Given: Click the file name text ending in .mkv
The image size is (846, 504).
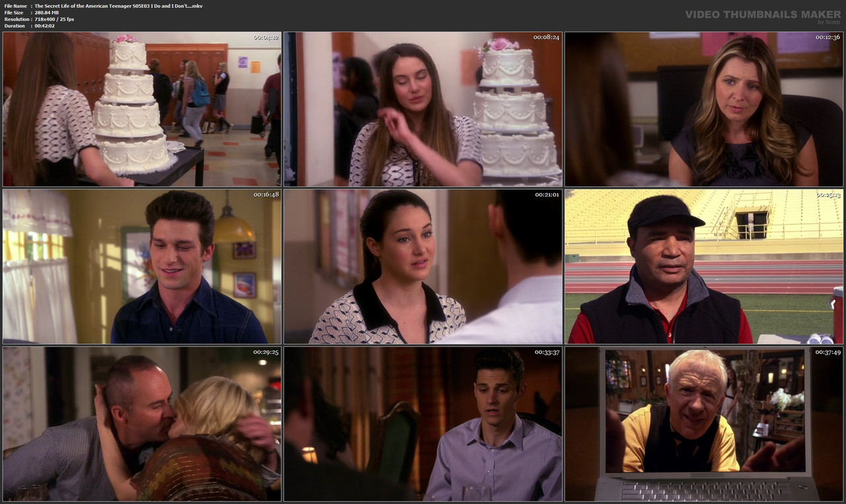Looking at the screenshot, I should point(119,6).
